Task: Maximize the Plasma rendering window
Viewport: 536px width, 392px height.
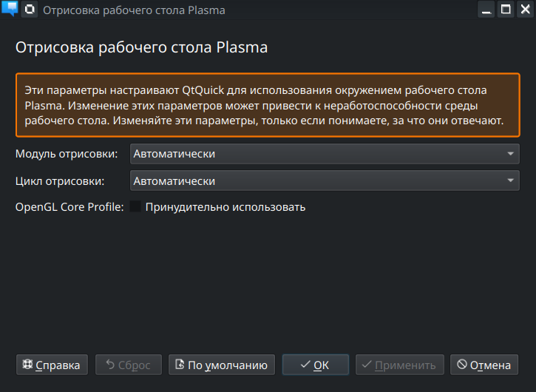Action: point(506,10)
